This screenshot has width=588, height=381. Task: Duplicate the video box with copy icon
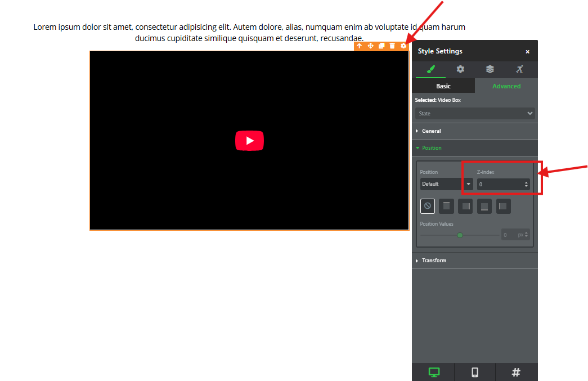coord(381,46)
